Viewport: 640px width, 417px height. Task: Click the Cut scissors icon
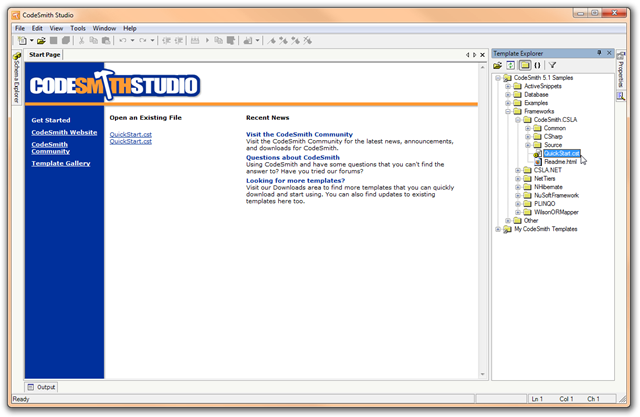click(81, 40)
